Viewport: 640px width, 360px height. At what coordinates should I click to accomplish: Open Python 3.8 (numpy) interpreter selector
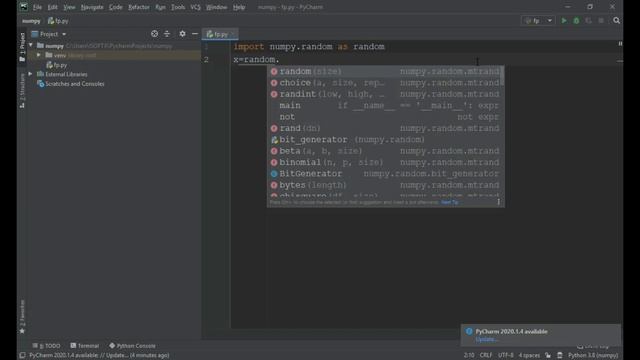coord(593,356)
